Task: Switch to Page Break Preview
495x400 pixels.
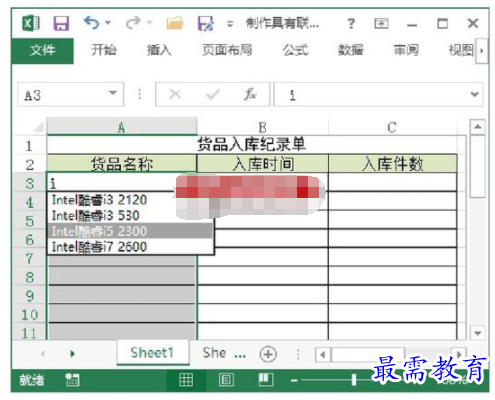Action: point(266,380)
